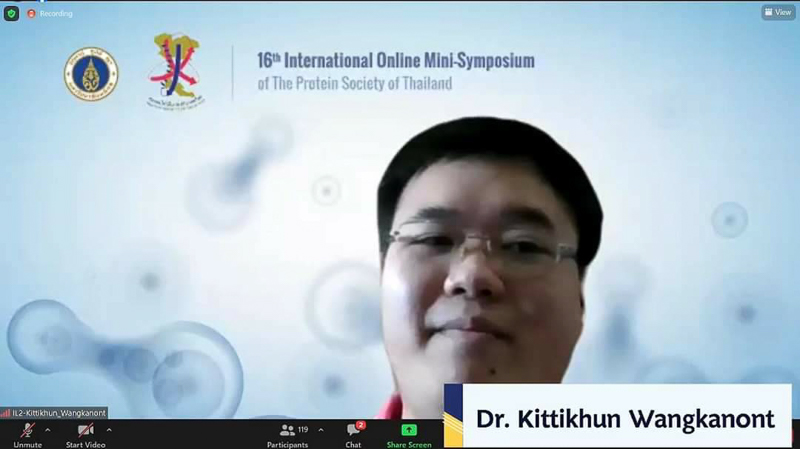The width and height of the screenshot is (800, 449).
Task: Click the Dr. Kittikhun Wangkanont name banner
Action: click(x=622, y=418)
